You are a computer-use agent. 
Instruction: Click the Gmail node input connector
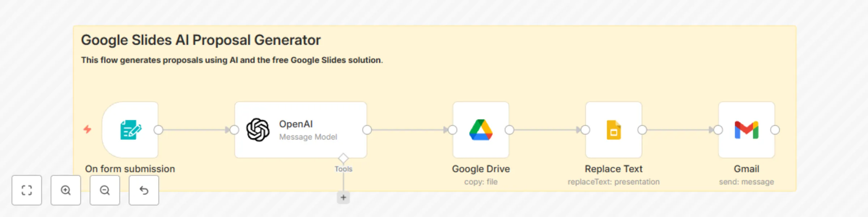pos(718,130)
